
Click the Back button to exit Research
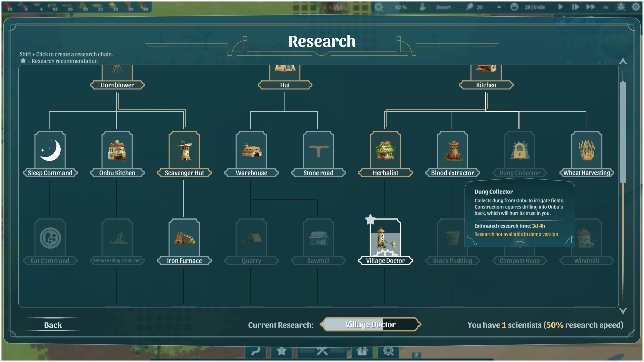coord(53,325)
